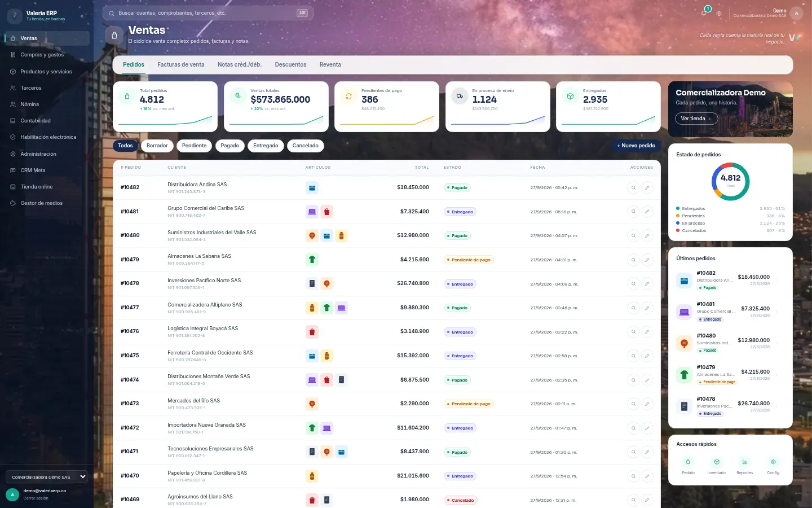Click the Ver tienda button

click(696, 119)
